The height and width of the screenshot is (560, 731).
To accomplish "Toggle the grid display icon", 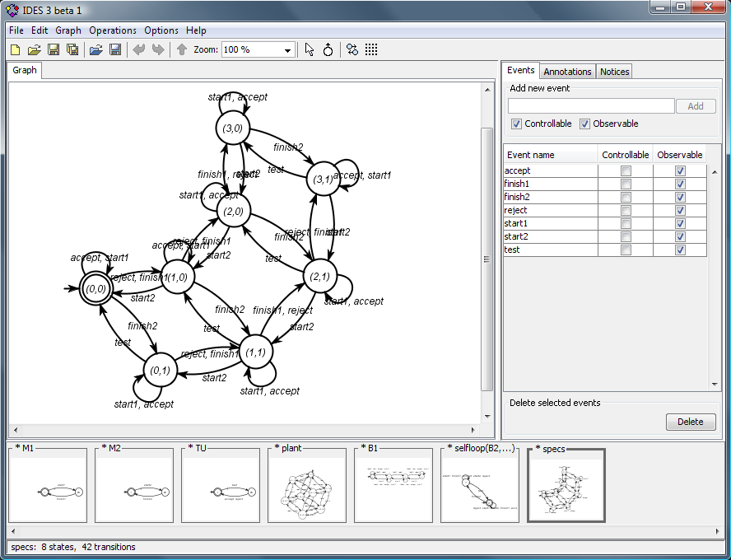I will 371,49.
